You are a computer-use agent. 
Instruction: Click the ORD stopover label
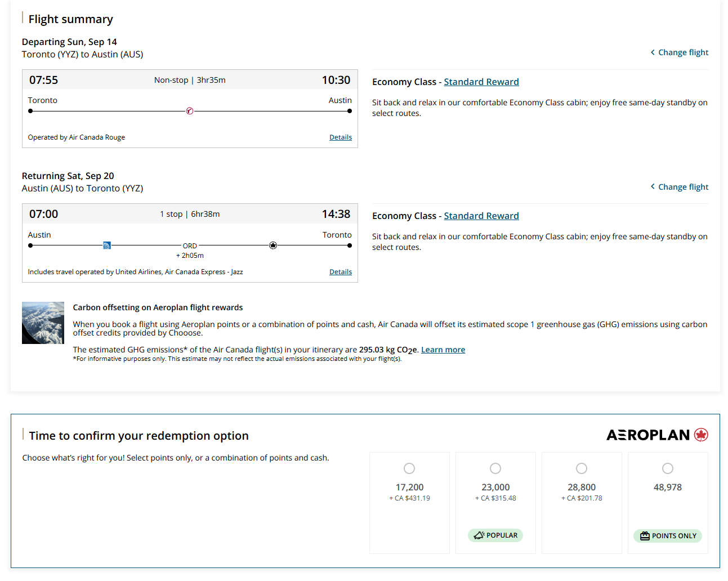pos(190,246)
